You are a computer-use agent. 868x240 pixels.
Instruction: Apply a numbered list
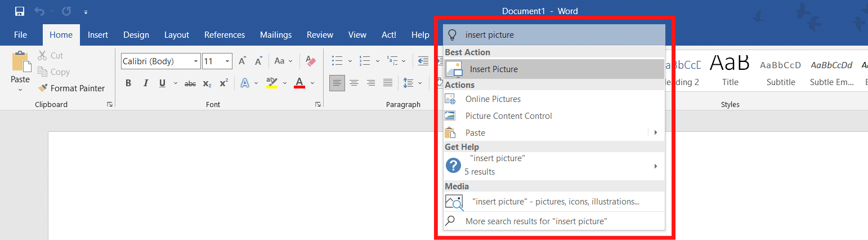[365, 61]
